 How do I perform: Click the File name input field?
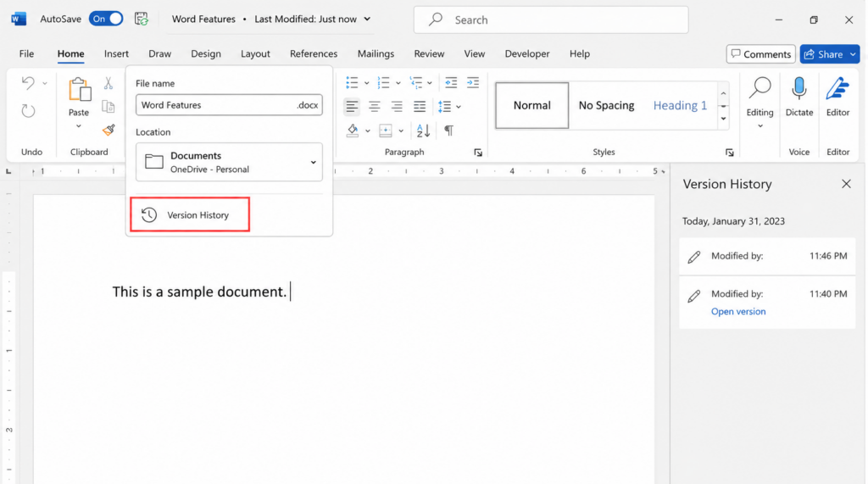pos(229,104)
